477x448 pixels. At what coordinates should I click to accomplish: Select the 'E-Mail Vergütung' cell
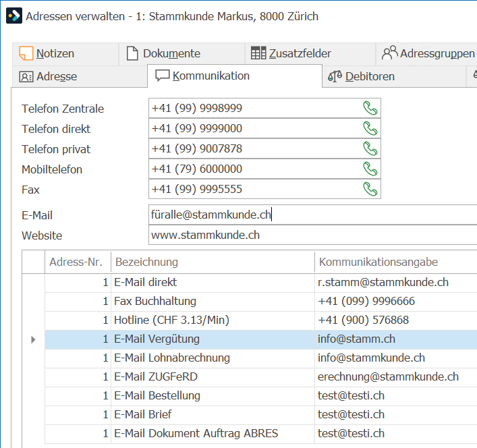click(213, 339)
